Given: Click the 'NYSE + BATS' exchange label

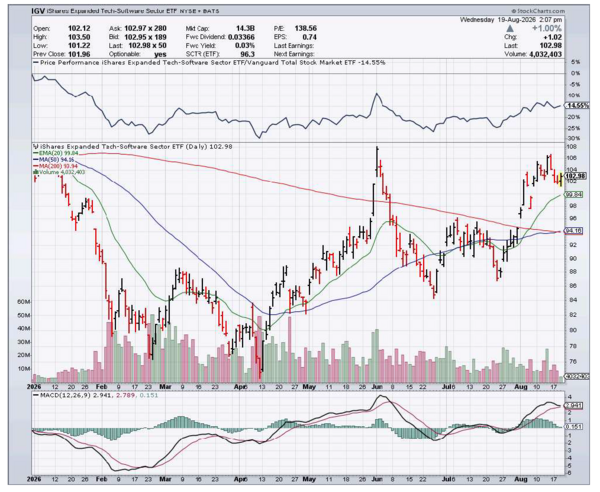Looking at the screenshot, I should 199,11.
